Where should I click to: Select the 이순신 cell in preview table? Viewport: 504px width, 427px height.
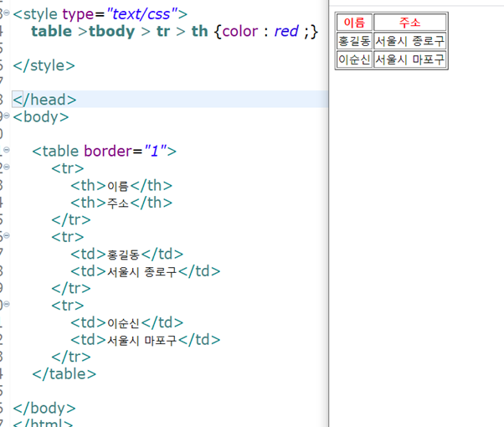[354, 59]
